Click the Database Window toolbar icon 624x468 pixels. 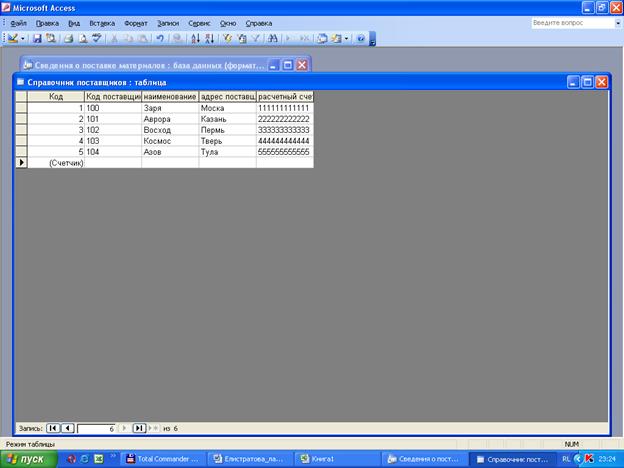point(322,39)
